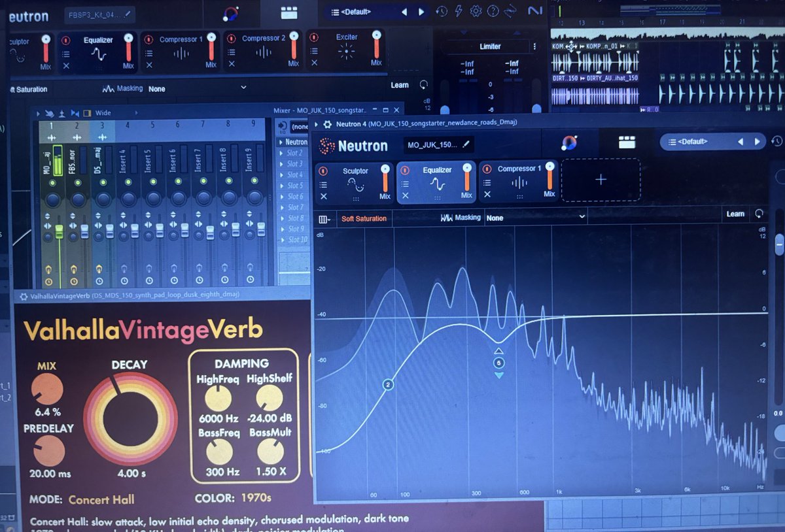Select EQ band node 5 on the curve
785x532 pixels.
coord(499,362)
